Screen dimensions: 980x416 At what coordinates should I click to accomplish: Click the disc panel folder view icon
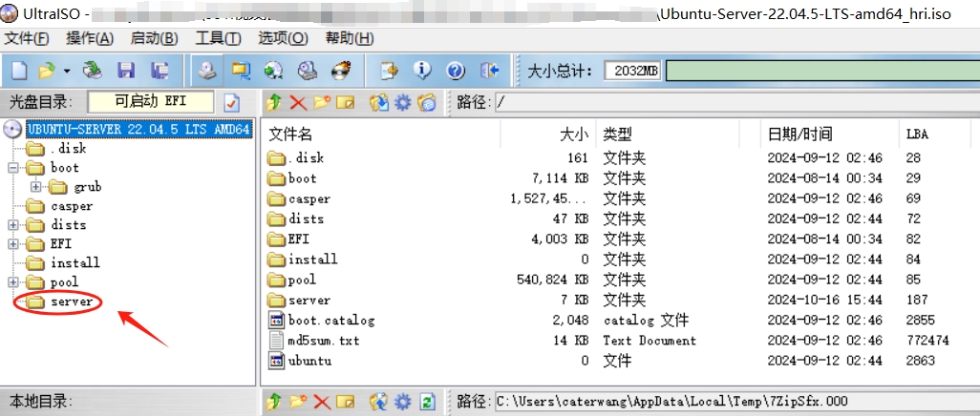click(427, 102)
